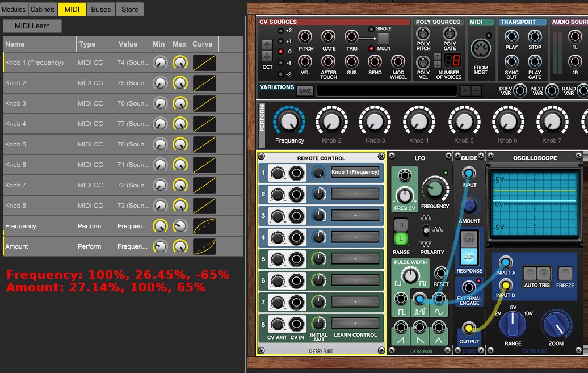Click the CV IN jack of slot 3

coord(296,216)
